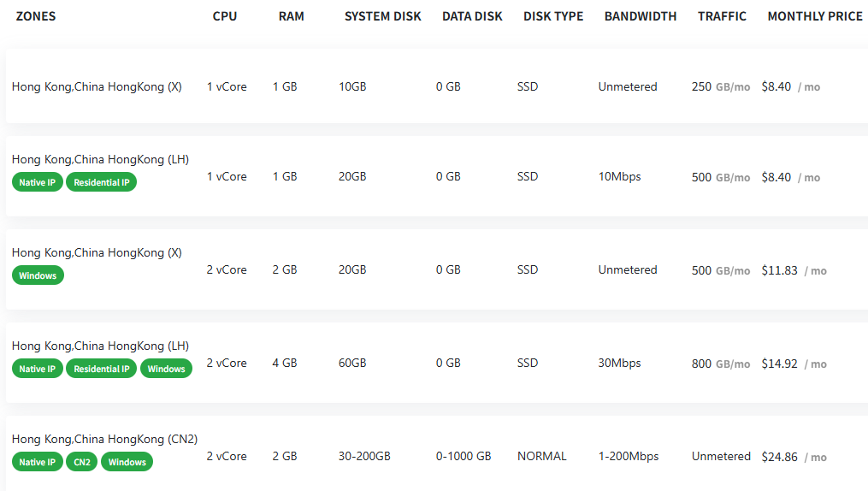
Task: Click the TRAFFIC column header
Action: 722,16
